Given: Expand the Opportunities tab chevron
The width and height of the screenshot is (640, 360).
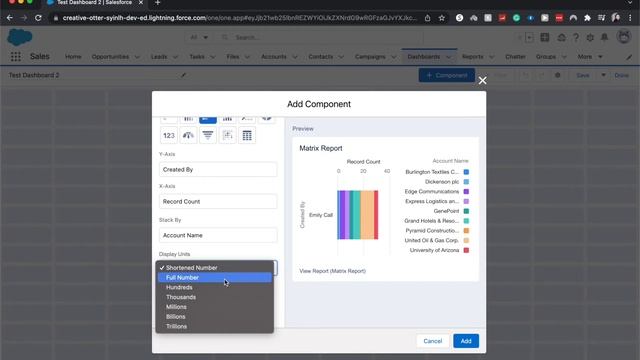Looking at the screenshot, I should [137, 57].
